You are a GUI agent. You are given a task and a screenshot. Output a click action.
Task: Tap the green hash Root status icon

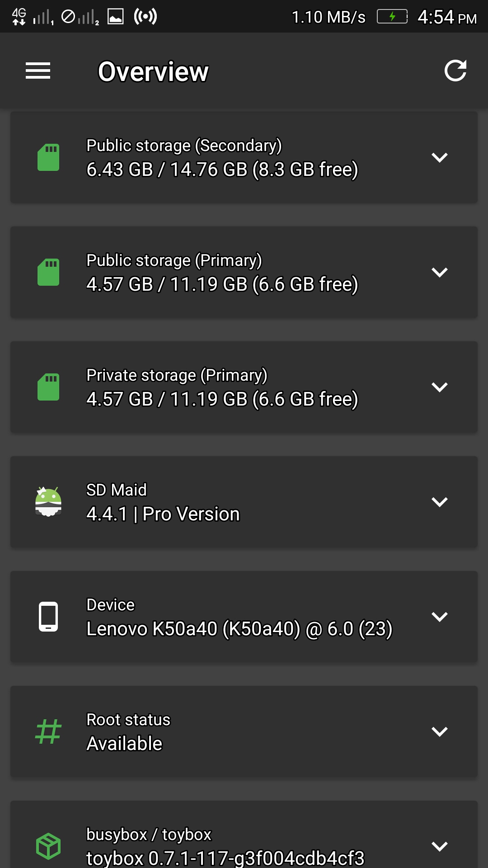click(48, 731)
